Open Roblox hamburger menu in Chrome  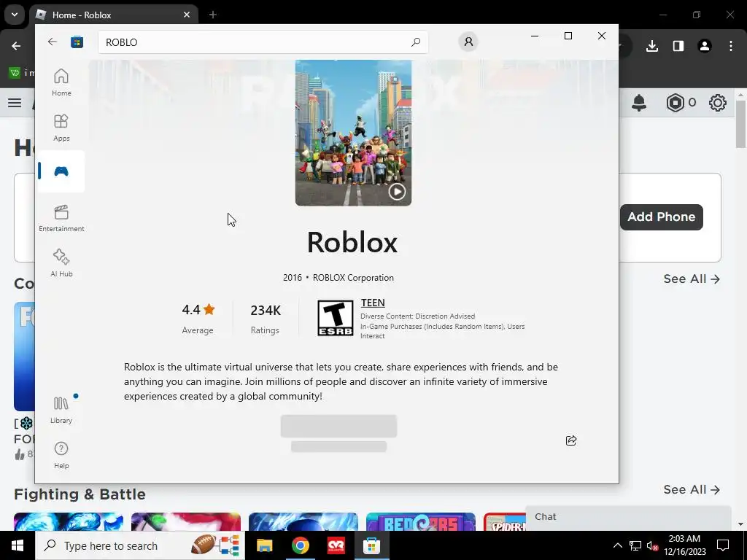[15, 103]
